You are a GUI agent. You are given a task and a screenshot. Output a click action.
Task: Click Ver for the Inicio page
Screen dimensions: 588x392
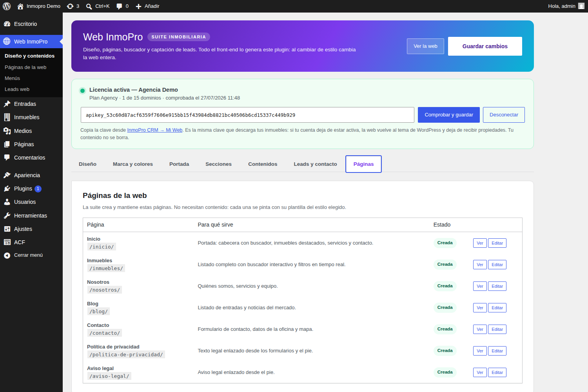point(480,243)
